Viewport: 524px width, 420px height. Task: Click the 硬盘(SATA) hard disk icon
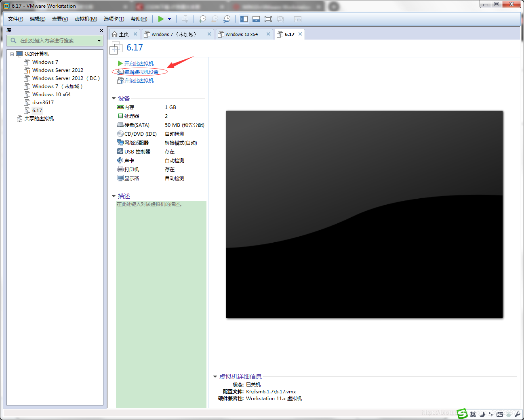tap(120, 125)
